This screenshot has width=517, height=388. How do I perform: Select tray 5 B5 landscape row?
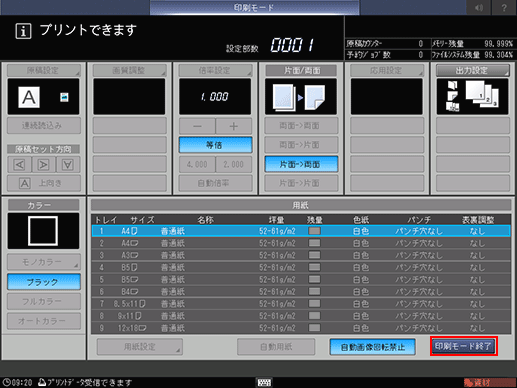click(x=301, y=279)
